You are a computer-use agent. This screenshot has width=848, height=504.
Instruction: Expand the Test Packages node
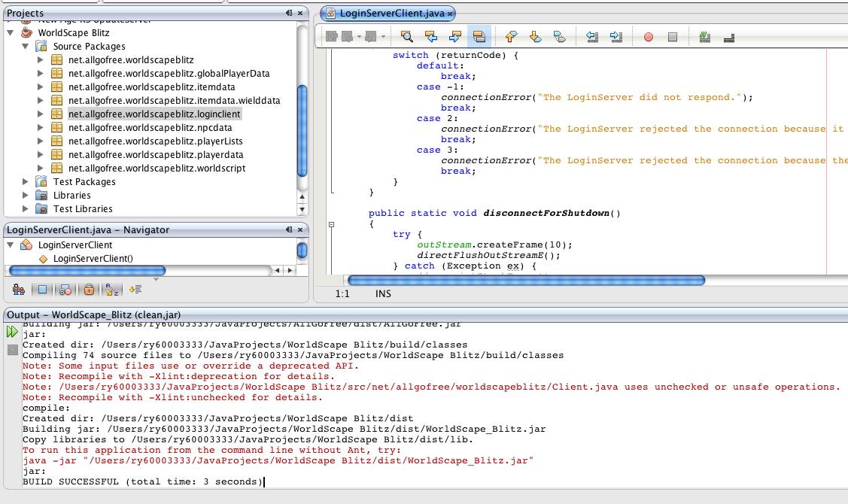(x=26, y=182)
